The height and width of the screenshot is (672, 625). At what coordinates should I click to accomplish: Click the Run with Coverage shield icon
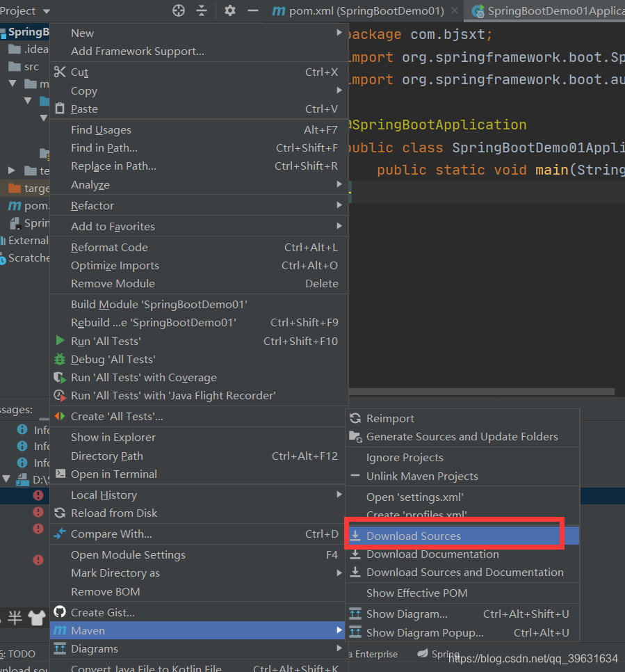60,378
